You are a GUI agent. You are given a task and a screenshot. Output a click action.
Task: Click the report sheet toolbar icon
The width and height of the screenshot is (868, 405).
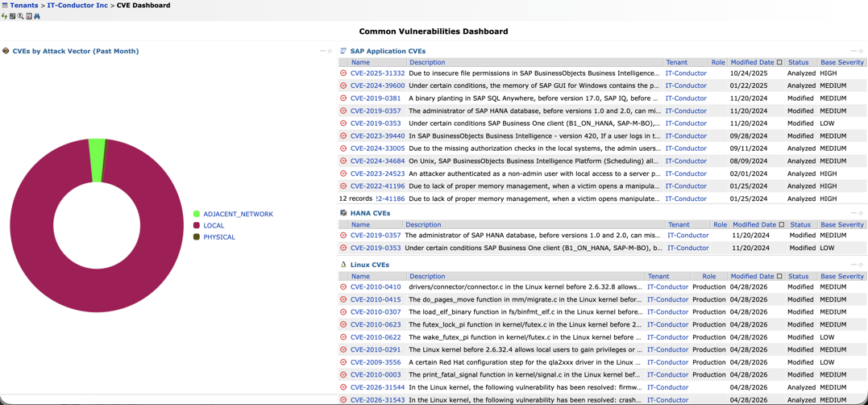pyautogui.click(x=29, y=16)
